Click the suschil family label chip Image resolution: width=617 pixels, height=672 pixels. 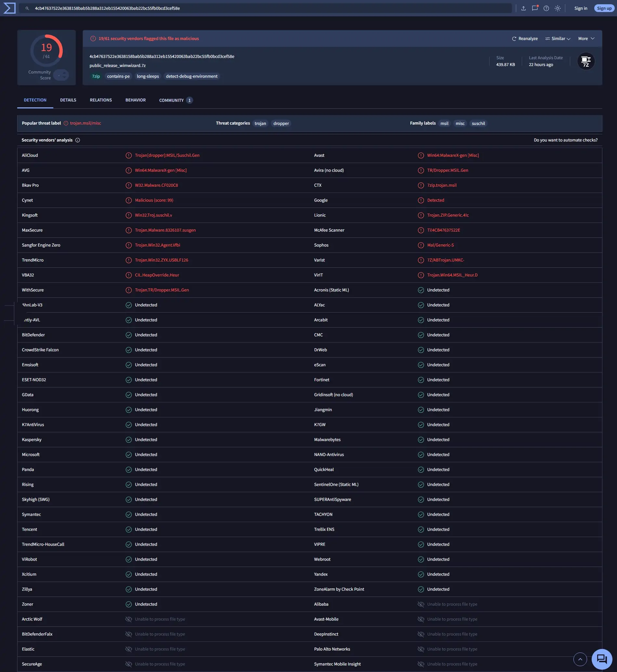[x=478, y=124]
